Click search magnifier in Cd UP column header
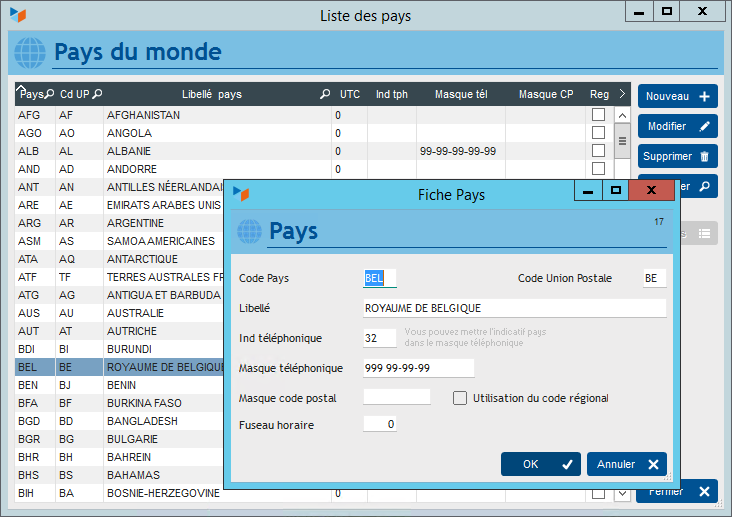 point(97,95)
